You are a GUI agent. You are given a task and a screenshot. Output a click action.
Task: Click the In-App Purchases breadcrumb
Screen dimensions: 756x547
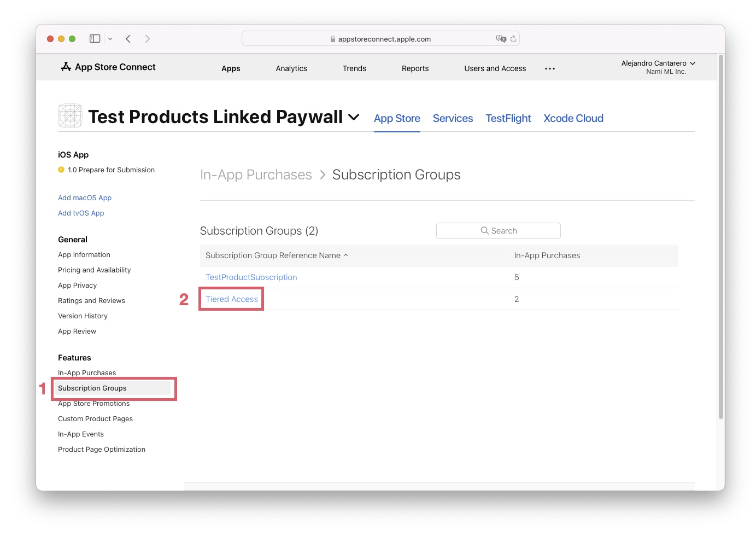256,174
